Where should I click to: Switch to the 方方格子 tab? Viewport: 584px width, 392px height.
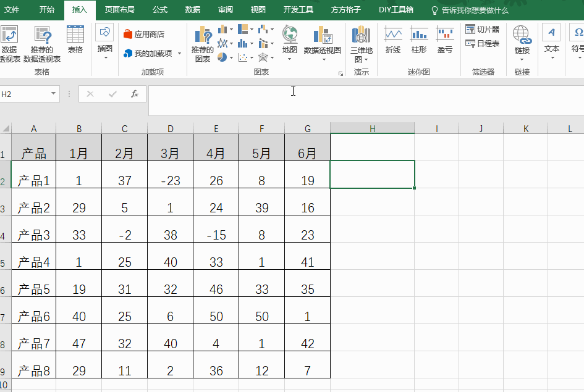345,10
